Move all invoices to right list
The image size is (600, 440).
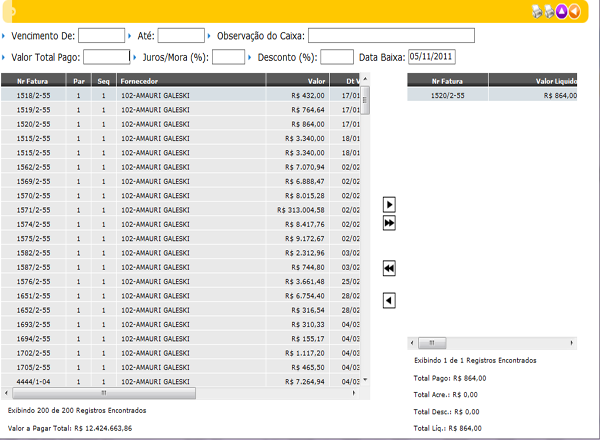[389, 223]
